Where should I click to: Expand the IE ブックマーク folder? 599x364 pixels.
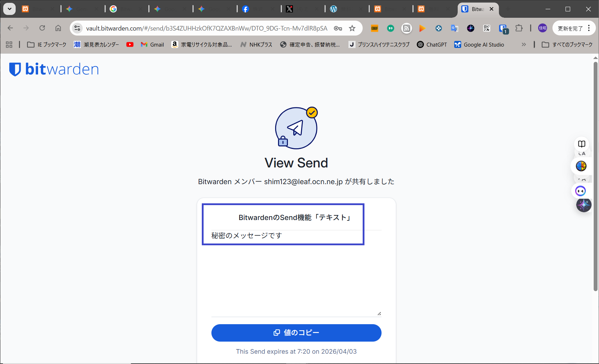(x=47, y=44)
